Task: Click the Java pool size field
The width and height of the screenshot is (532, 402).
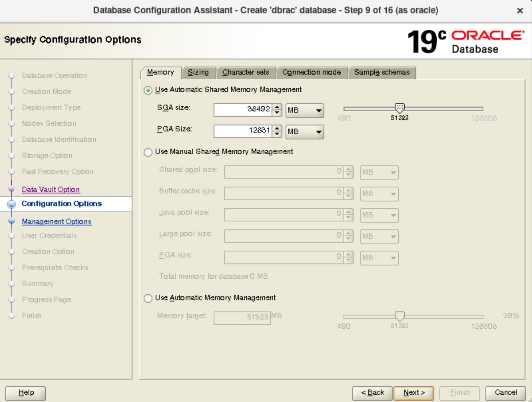Action: [x=283, y=215]
